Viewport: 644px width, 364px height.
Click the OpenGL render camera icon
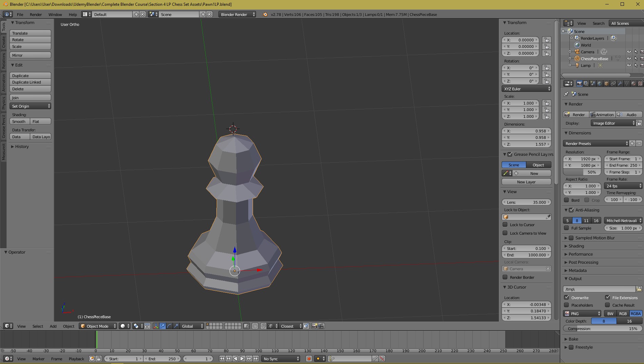coord(314,326)
